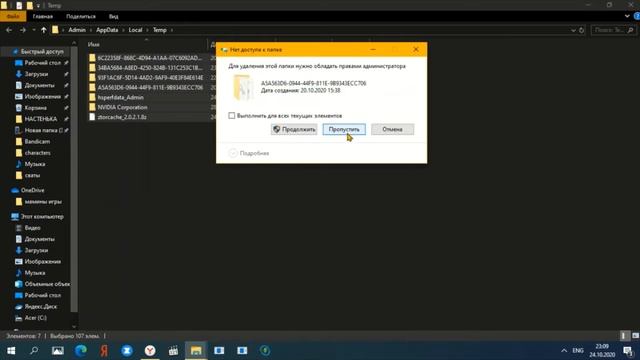This screenshot has width=640, height=360.
Task: Open the Yandex Я icon on taskbar
Action: [104, 351]
